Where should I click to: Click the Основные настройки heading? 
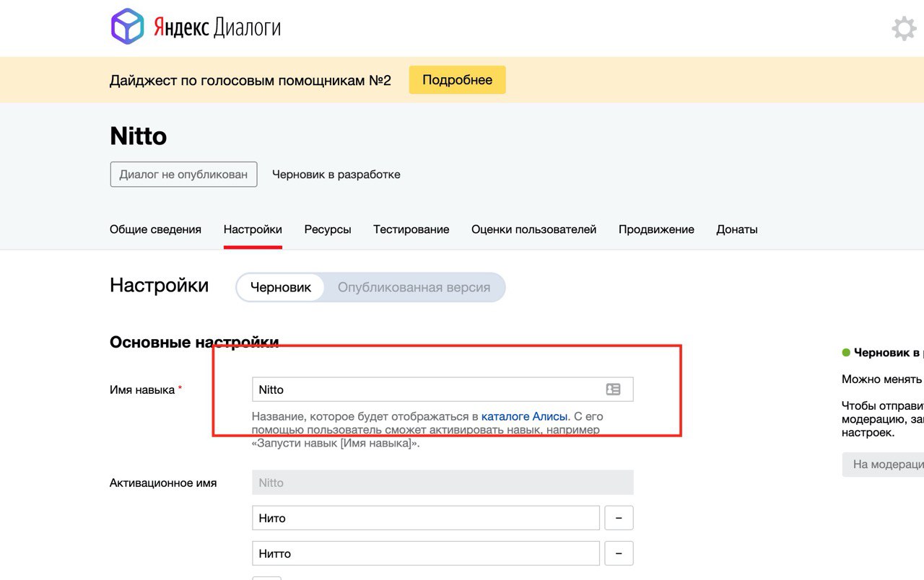pos(194,342)
